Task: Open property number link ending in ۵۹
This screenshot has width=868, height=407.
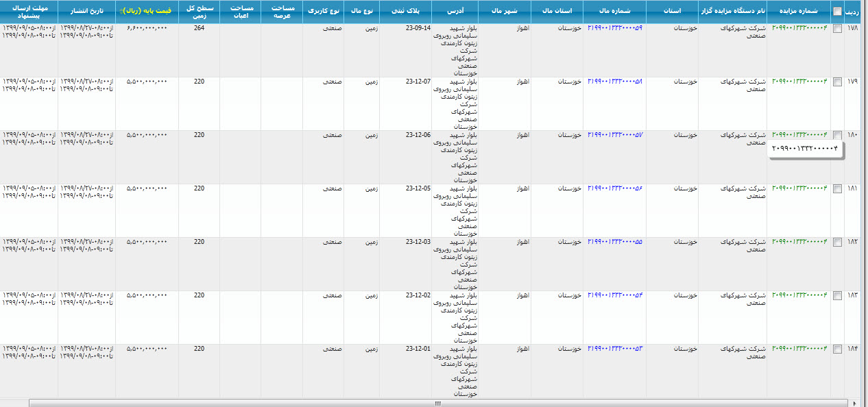Action: coord(615,28)
